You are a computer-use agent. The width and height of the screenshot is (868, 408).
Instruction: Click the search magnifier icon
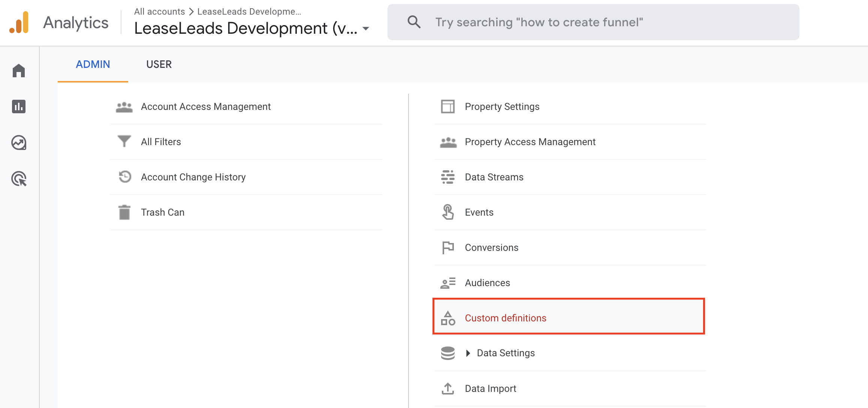pos(414,22)
